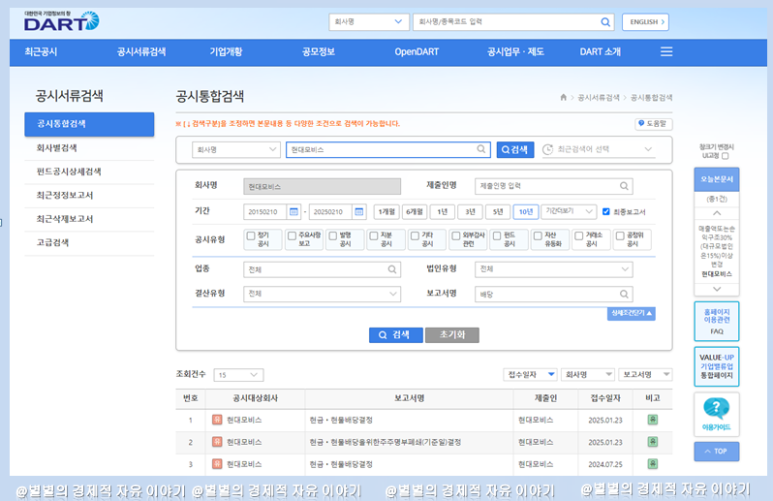Click the gray 초기화 reset button
The width and height of the screenshot is (773, 501).
452,335
